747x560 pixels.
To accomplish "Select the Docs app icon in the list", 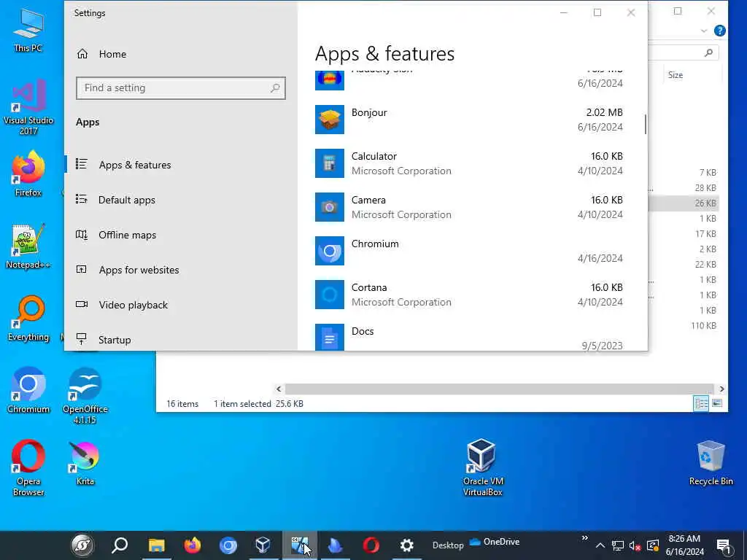I will point(330,337).
